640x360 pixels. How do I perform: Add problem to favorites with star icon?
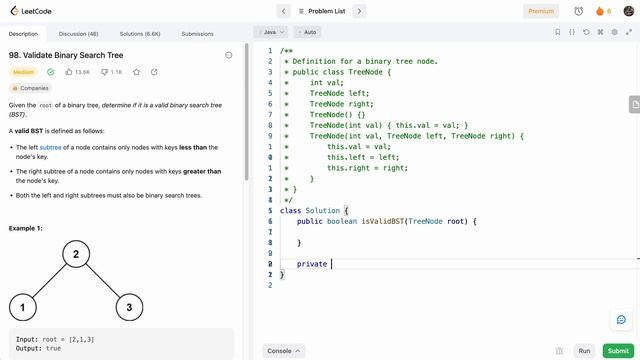point(136,72)
